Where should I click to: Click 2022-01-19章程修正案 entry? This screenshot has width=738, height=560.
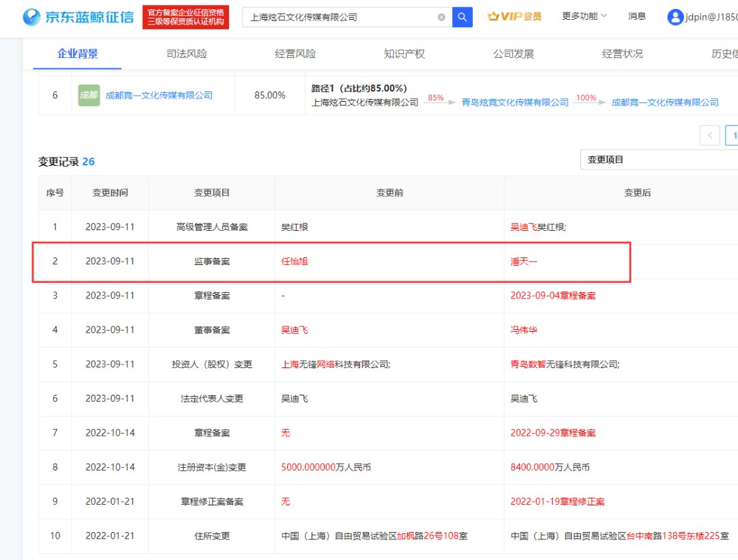558,502
